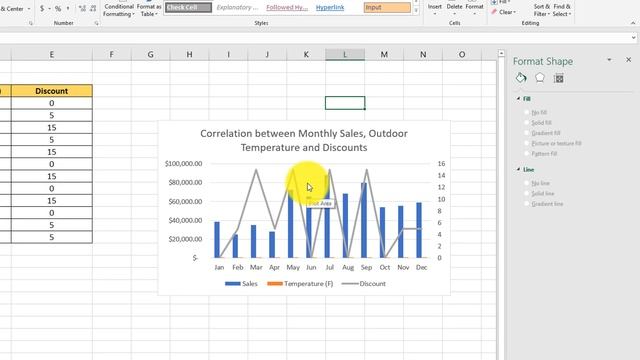Open the Number format dialog launcher
This screenshot has height=360, width=640.
(96, 23)
